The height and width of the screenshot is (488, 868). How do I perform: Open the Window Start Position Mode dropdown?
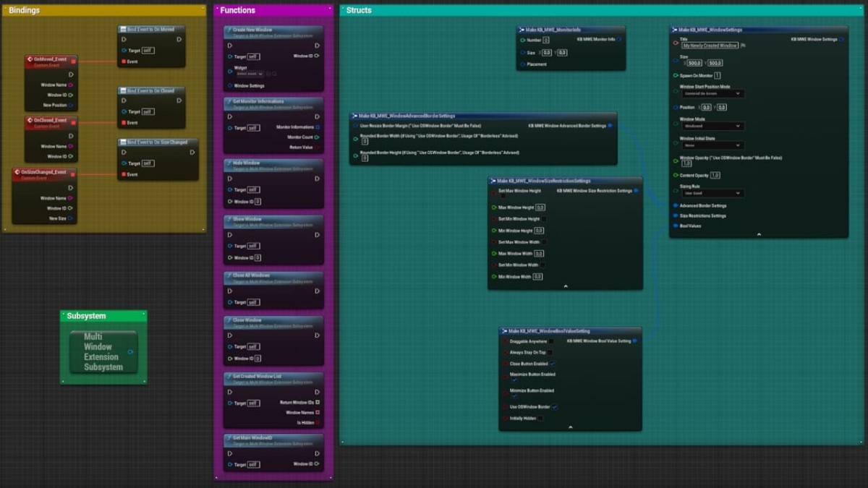coord(712,94)
